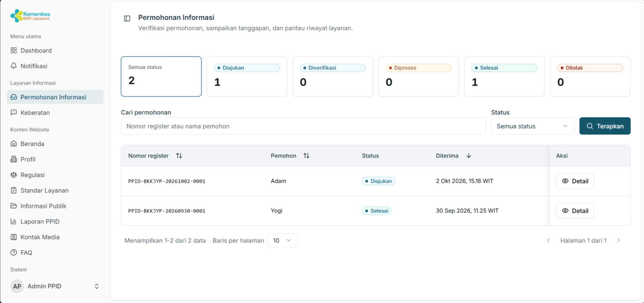Click the Selesai badge in Yogi's row

pyautogui.click(x=377, y=211)
